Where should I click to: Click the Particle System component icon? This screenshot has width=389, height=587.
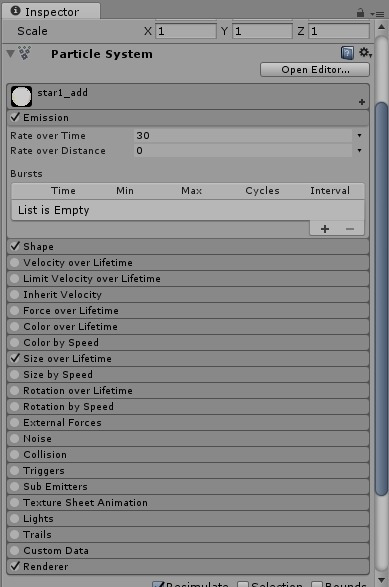24,53
